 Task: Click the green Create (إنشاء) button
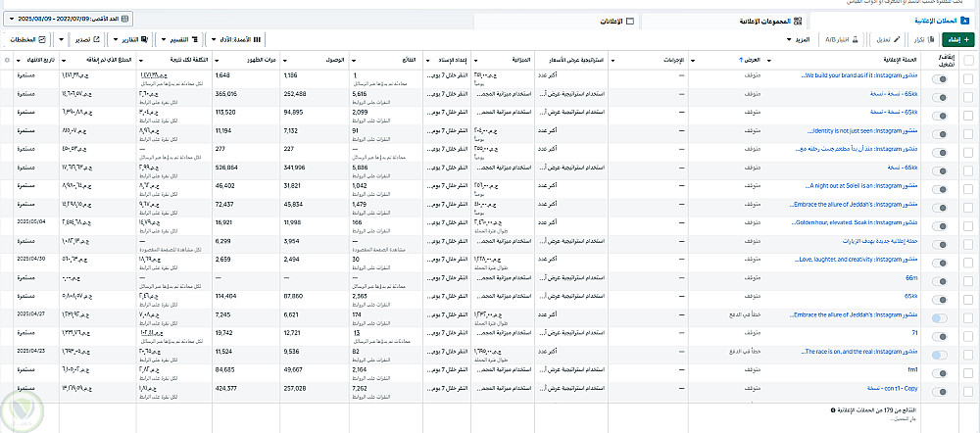pyautogui.click(x=953, y=39)
